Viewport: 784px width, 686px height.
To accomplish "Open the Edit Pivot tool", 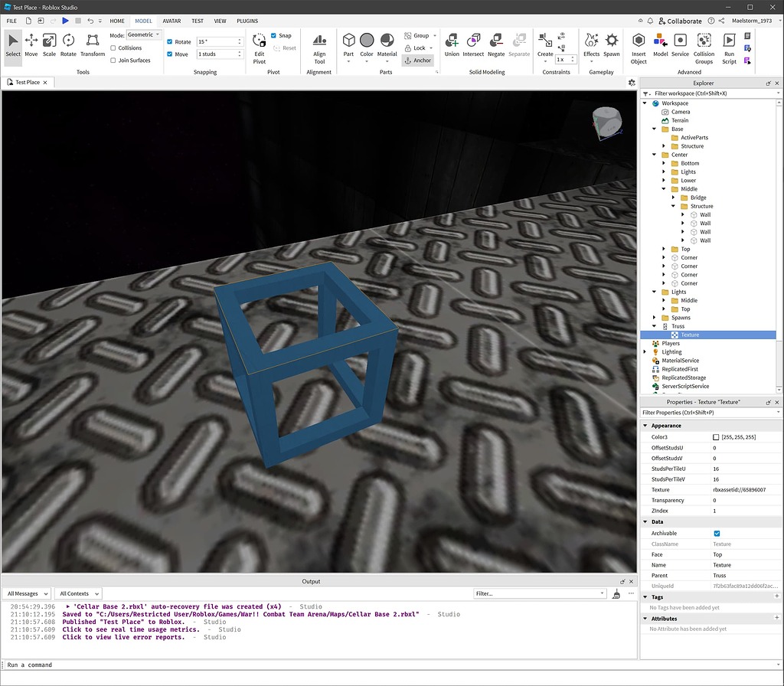I will [259, 46].
